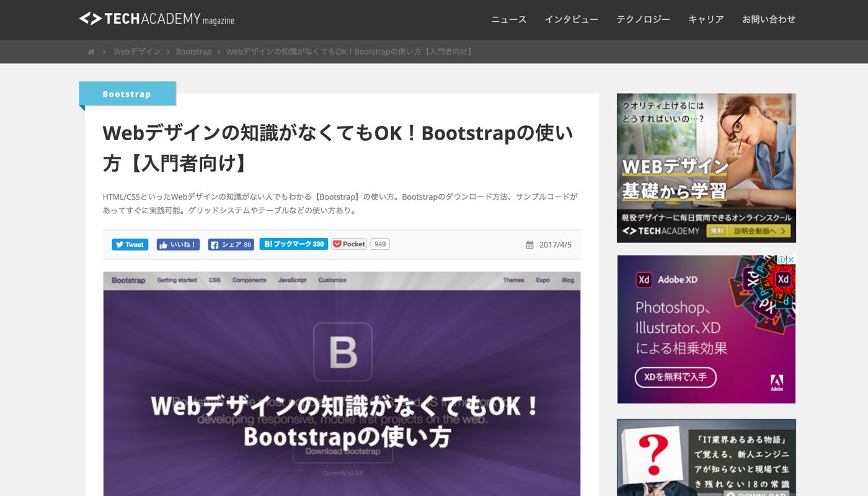
Task: Click 説明会動画へ button in ad
Action: click(x=758, y=231)
